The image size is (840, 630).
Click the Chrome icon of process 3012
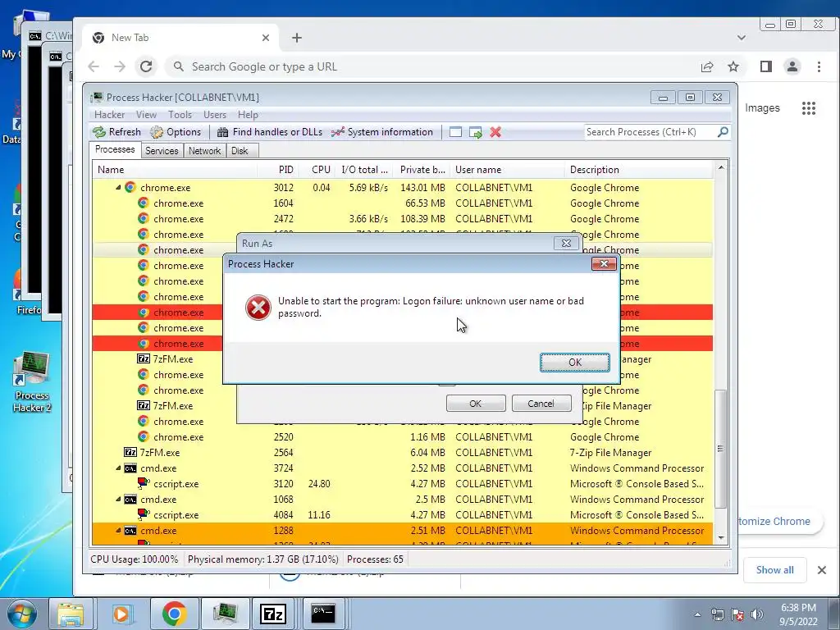pyautogui.click(x=130, y=188)
